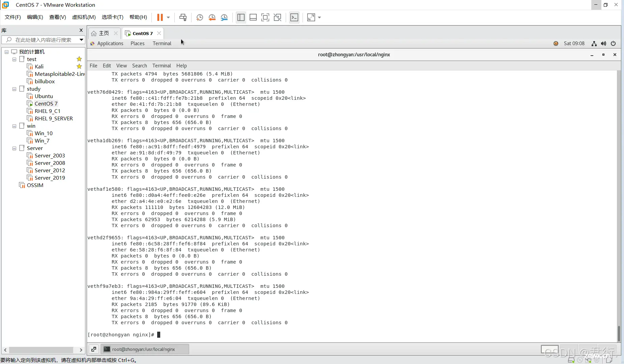
Task: Click the GNOME clock Sat 09:08
Action: tap(574, 43)
